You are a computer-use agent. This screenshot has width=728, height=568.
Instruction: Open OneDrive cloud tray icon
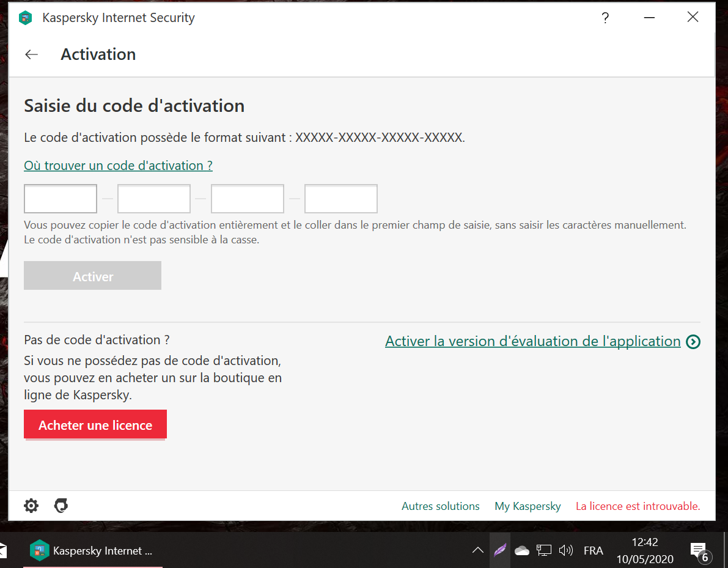[x=522, y=551]
